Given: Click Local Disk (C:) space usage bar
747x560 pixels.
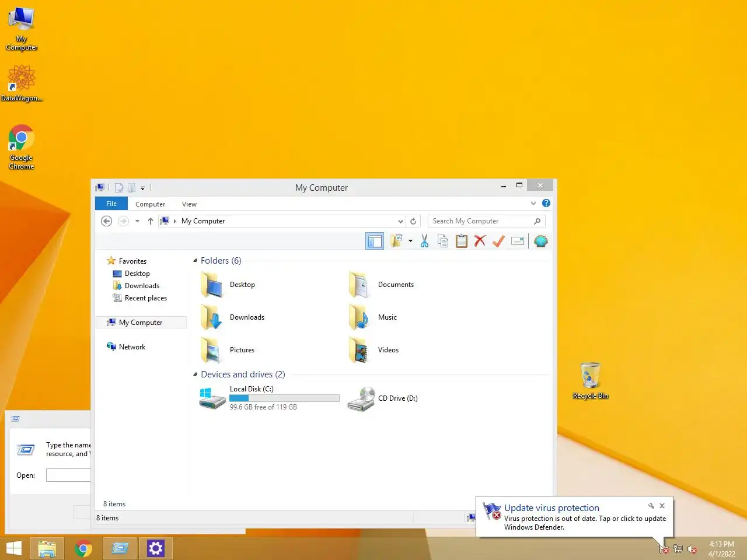Looking at the screenshot, I should point(284,398).
